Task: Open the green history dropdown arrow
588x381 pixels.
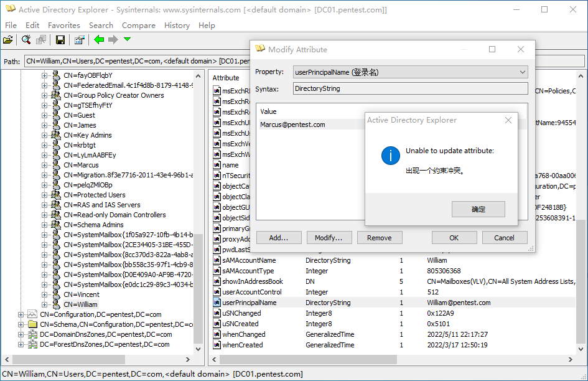Action: pyautogui.click(x=127, y=39)
